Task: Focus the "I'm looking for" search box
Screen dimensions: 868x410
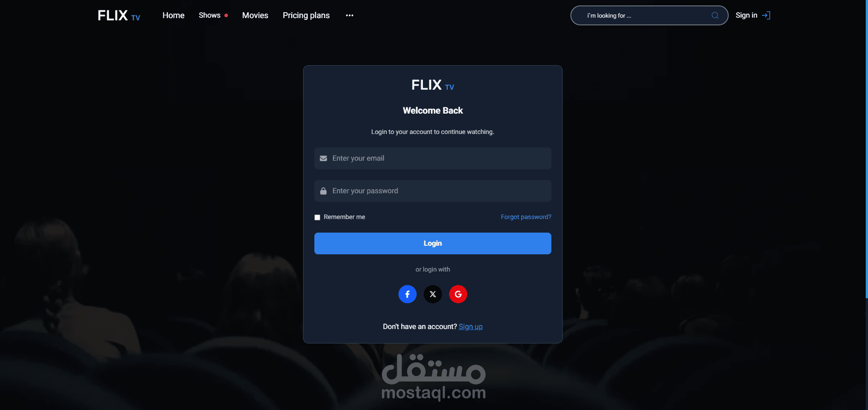Action: 649,15
